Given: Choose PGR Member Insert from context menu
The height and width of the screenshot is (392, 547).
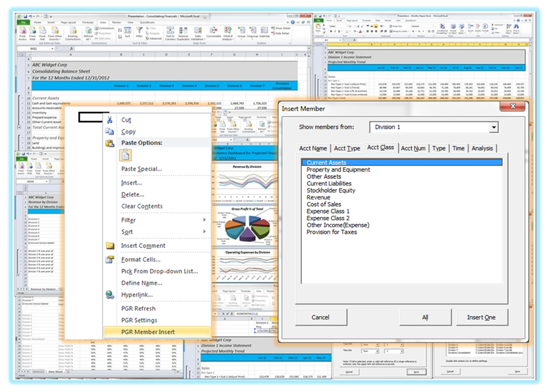Looking at the screenshot, I should (157, 332).
